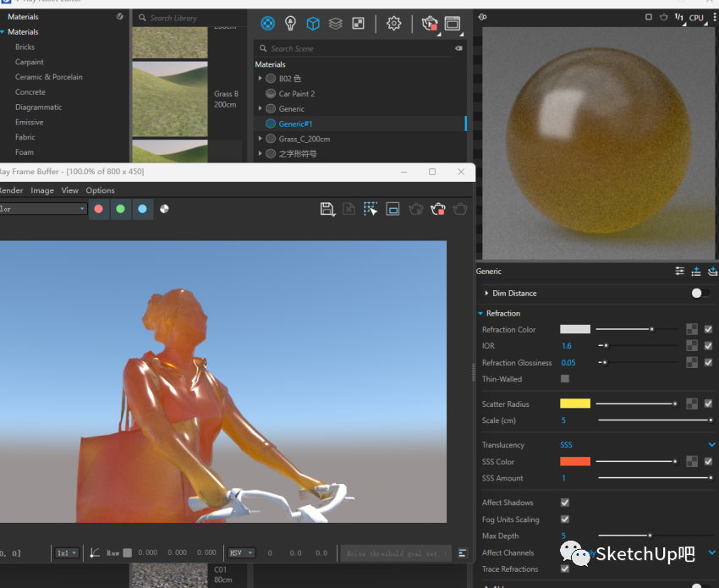
Task: Open the Translucency SSS dropdown
Action: (x=638, y=444)
